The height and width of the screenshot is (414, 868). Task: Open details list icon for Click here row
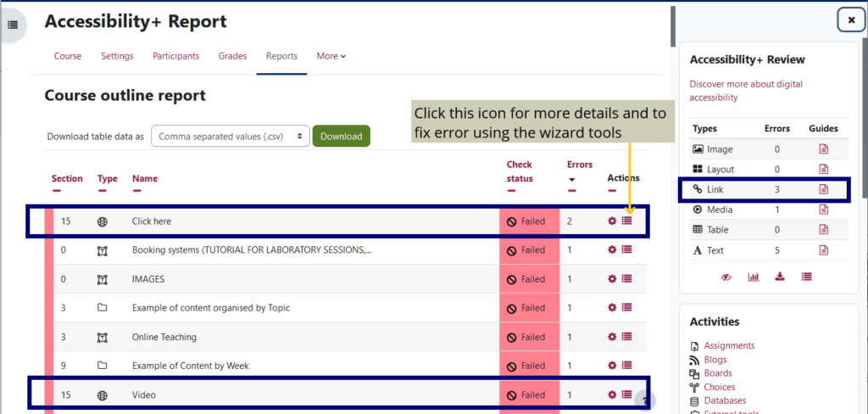[x=627, y=221]
